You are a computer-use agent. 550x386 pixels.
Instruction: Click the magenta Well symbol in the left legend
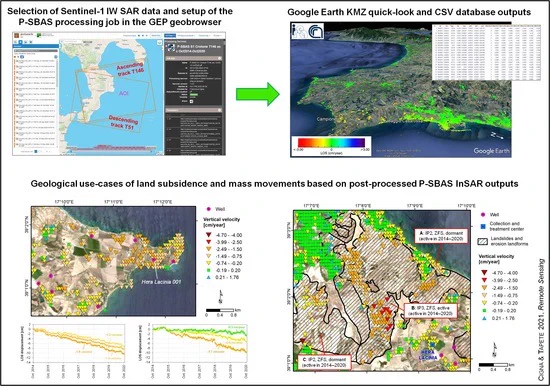tap(208, 209)
